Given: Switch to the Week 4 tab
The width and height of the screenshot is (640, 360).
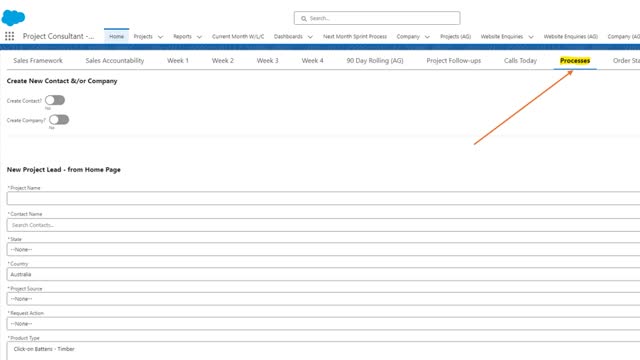Looking at the screenshot, I should pos(313,60).
